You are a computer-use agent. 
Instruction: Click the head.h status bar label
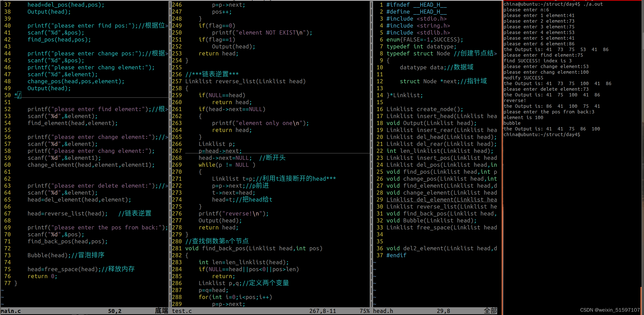coord(383,311)
